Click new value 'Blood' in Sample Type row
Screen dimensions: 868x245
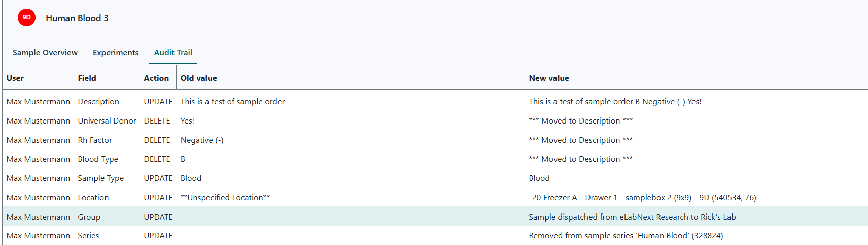(539, 178)
